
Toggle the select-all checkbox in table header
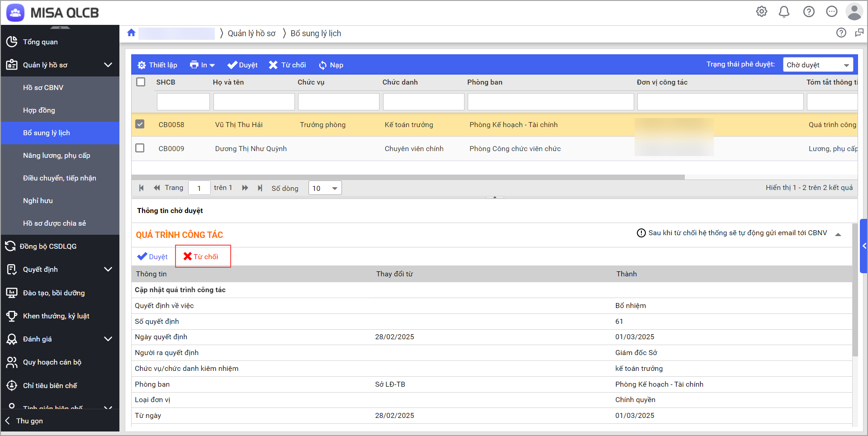tap(141, 82)
